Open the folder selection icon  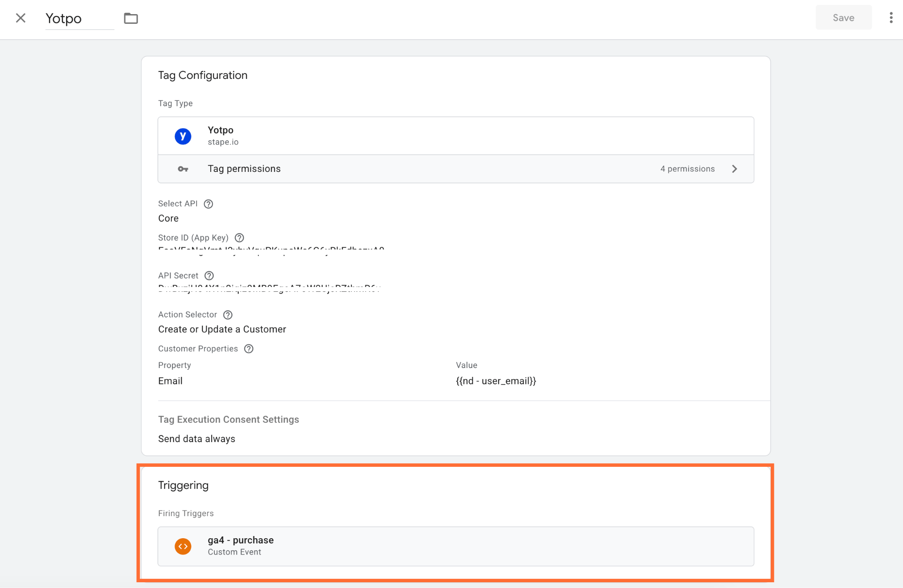pyautogui.click(x=131, y=18)
